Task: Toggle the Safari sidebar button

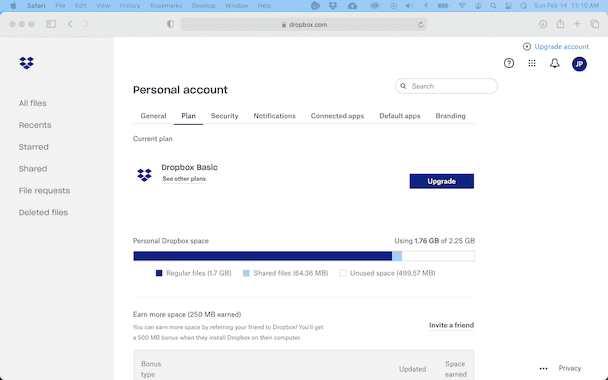Action: 51,24
